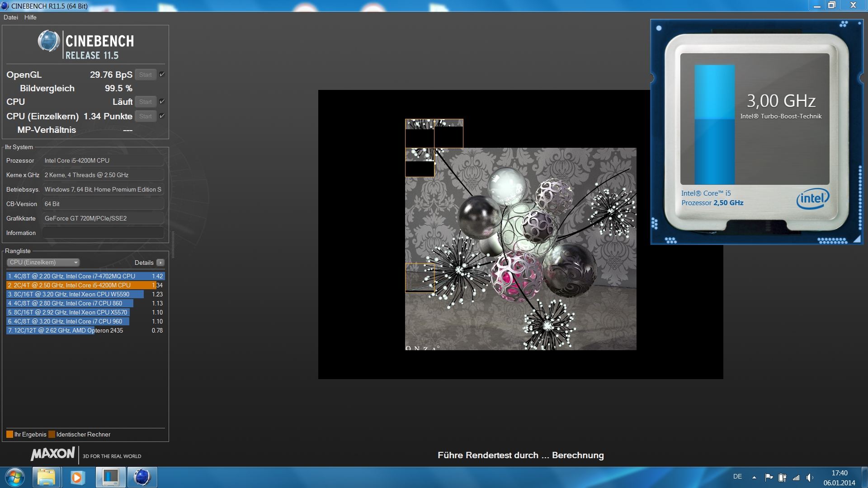The height and width of the screenshot is (488, 868).
Task: Click the Cinebench globe taskbar icon
Action: click(x=142, y=477)
